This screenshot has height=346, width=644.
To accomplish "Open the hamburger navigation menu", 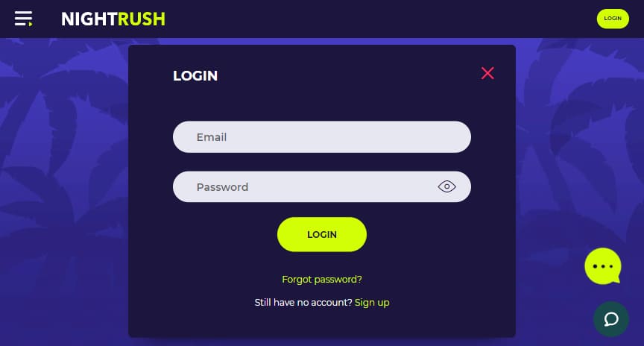I will coord(23,19).
